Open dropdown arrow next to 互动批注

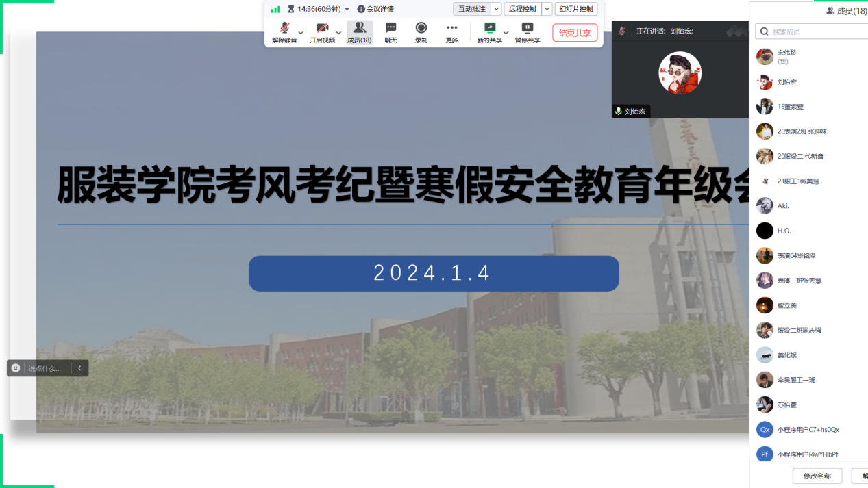point(497,9)
